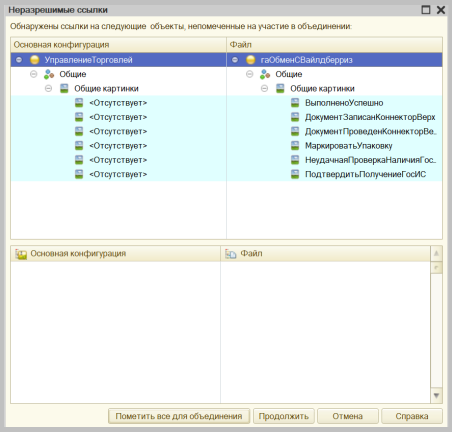The image size is (452, 432).
Task: Collapse the гаОбменСВайлдберриз root node
Action: [235, 60]
